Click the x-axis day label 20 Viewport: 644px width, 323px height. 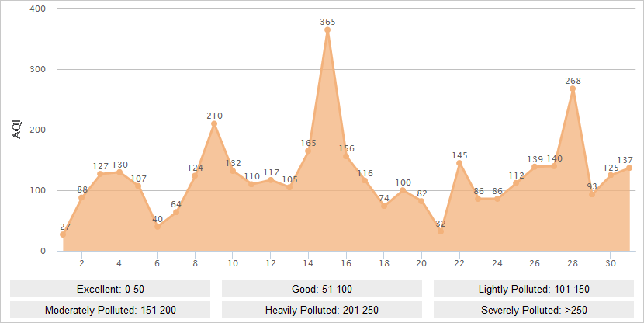(x=422, y=263)
